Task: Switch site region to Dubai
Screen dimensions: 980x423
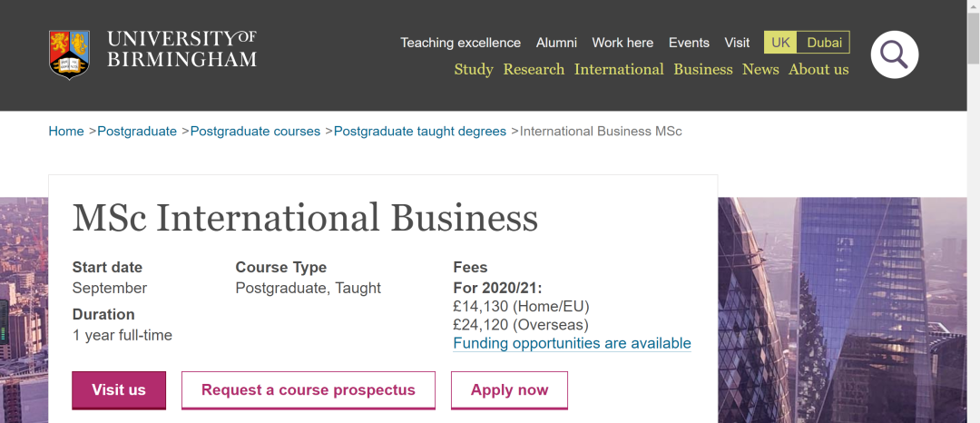Action: [x=824, y=43]
